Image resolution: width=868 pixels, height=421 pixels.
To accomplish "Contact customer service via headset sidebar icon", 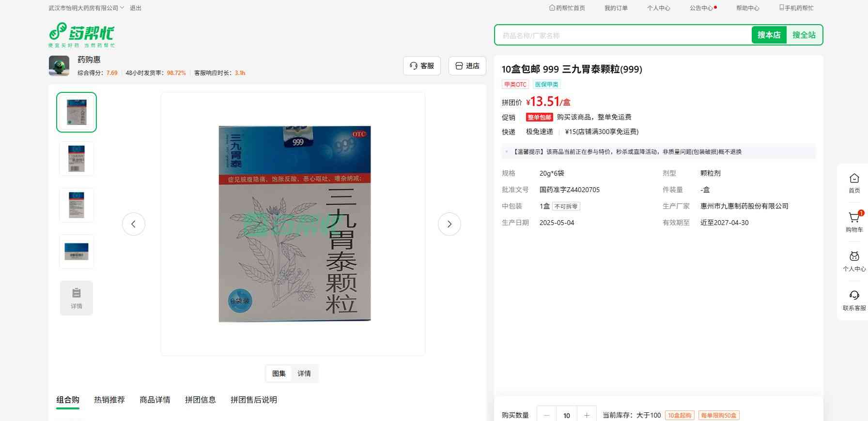I will (854, 296).
